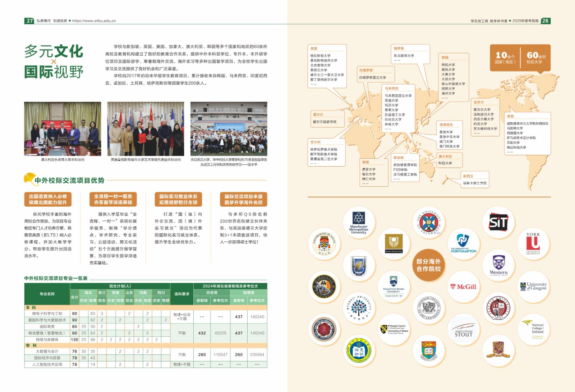
Task: Click the 10余个 国家(地区) statistic
Action: click(505, 57)
